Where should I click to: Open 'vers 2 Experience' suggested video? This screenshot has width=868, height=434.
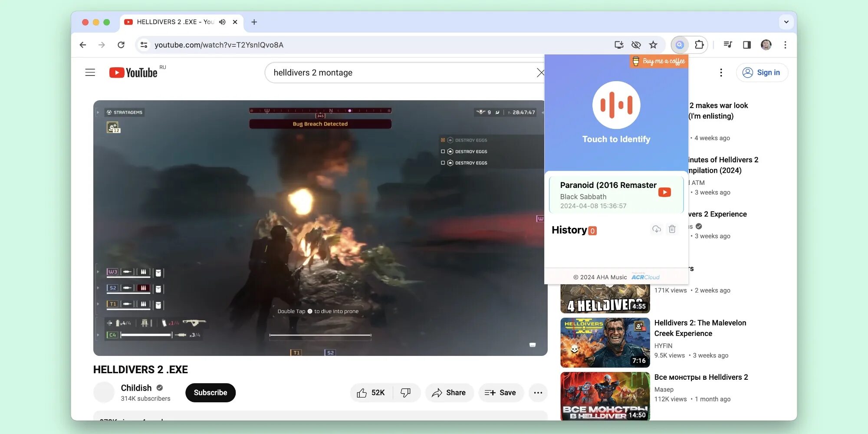[717, 214]
